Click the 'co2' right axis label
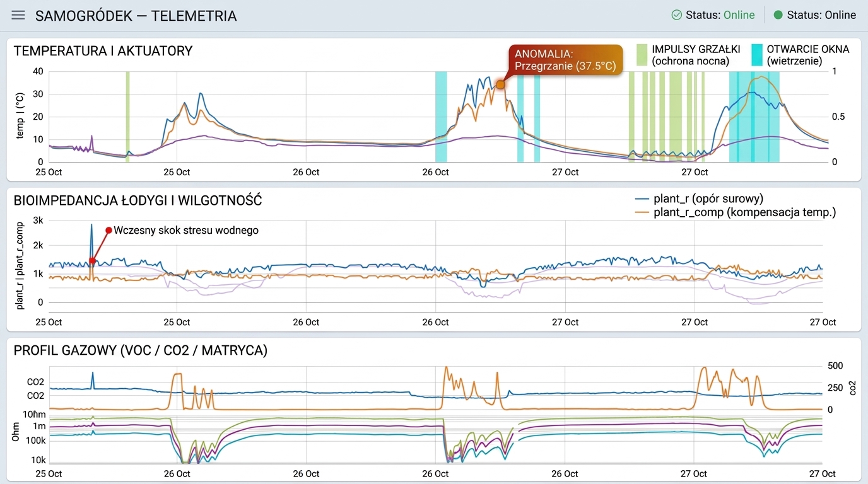This screenshot has width=868, height=484. click(852, 388)
